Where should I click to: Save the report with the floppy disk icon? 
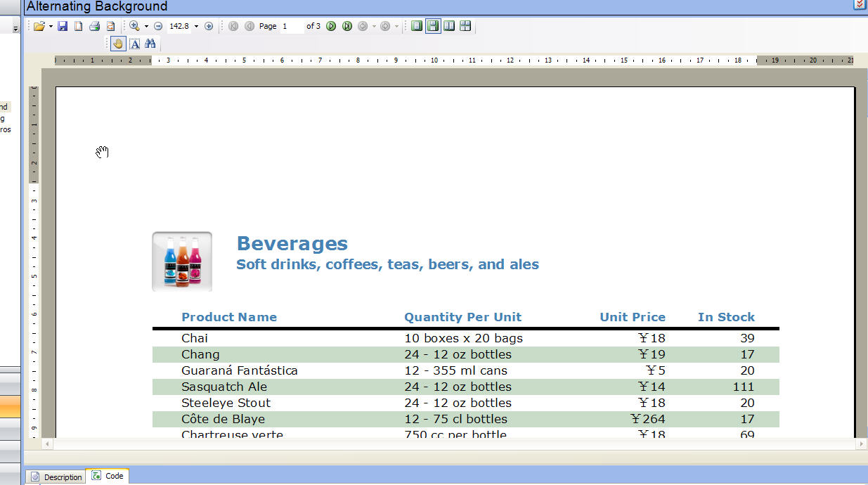[x=63, y=26]
